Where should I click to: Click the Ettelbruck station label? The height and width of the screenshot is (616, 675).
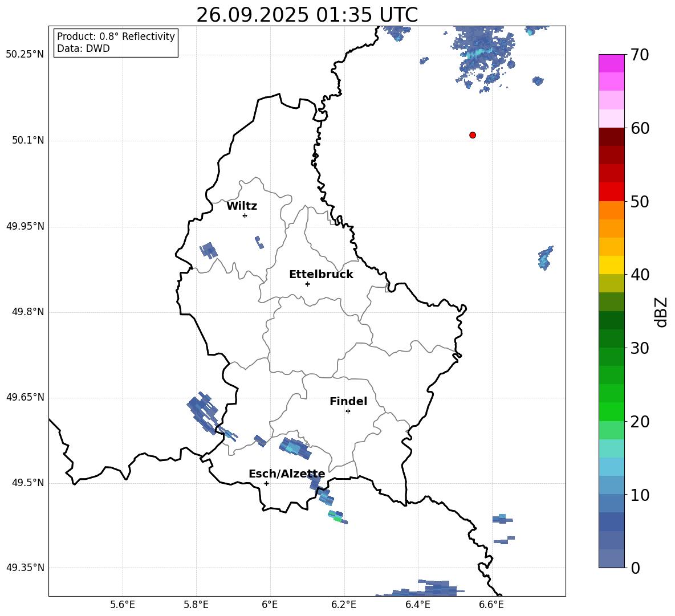click(321, 275)
